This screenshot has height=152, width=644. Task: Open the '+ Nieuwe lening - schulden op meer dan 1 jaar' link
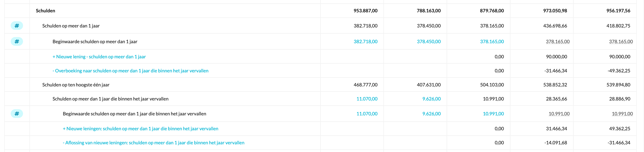point(99,57)
